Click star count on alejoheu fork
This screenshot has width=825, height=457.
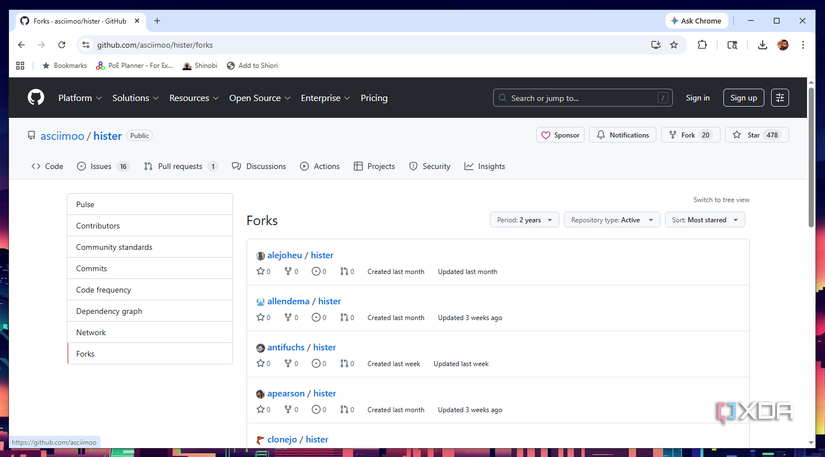[263, 271]
